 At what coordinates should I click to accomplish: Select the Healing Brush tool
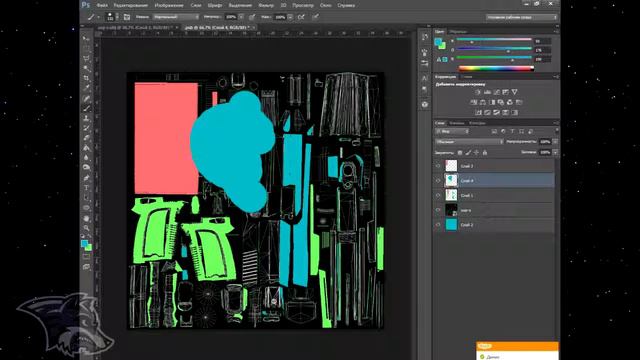(86, 98)
